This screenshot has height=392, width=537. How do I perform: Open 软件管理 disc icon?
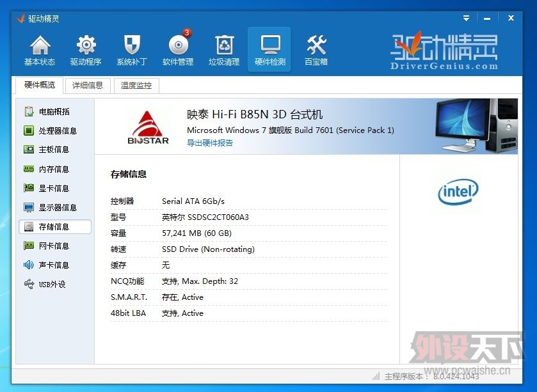click(x=178, y=45)
